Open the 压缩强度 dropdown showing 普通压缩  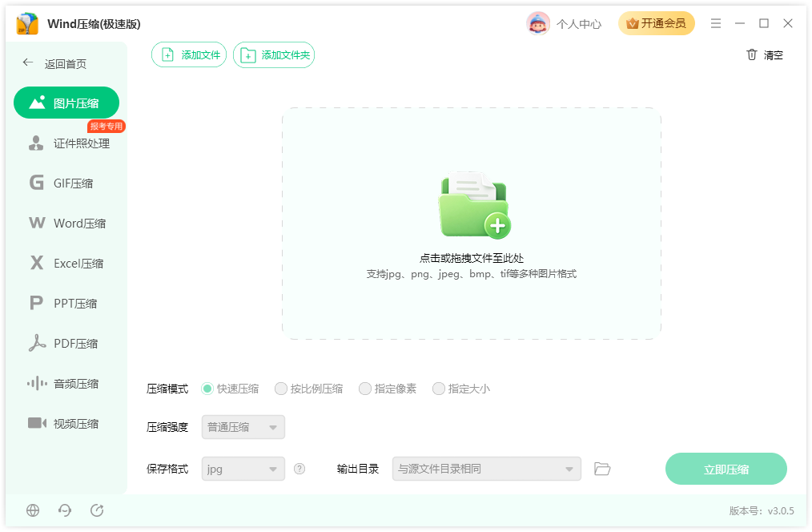pos(243,427)
